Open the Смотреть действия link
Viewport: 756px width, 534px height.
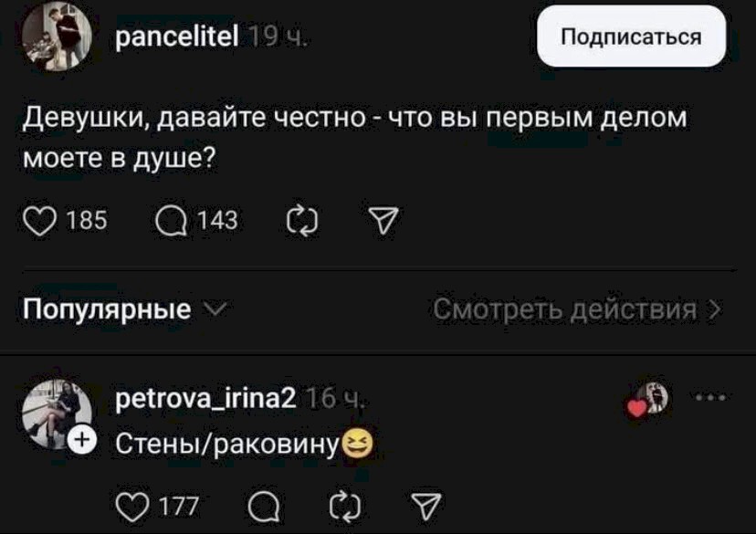pos(577,309)
